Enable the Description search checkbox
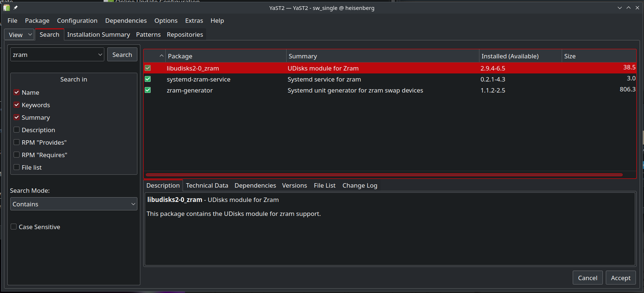Screen dimensions: 644x293 pyautogui.click(x=17, y=130)
